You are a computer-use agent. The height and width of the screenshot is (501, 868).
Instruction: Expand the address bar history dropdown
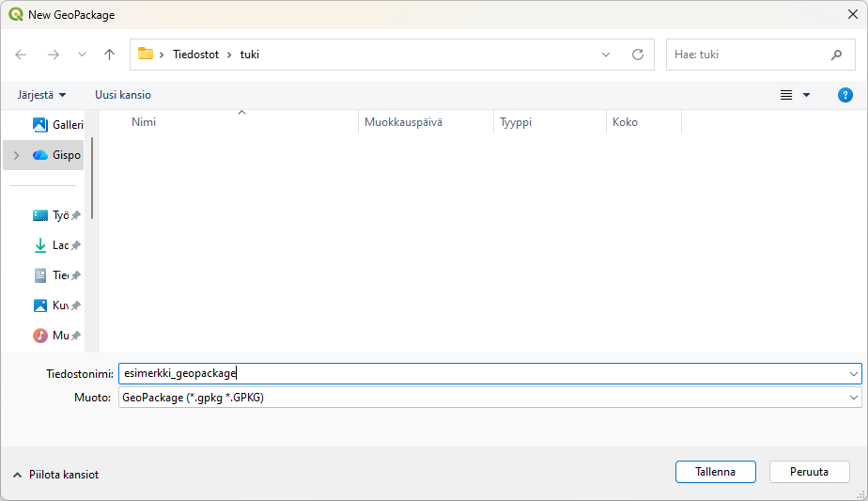[x=606, y=55]
